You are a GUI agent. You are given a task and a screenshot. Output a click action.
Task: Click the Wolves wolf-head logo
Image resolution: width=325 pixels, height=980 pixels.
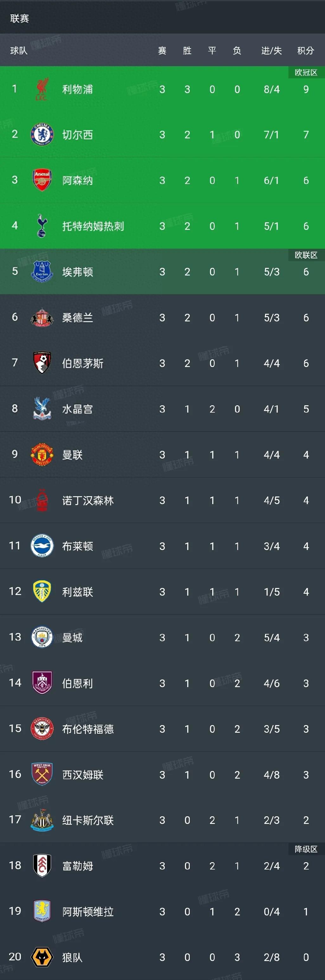[x=42, y=957]
